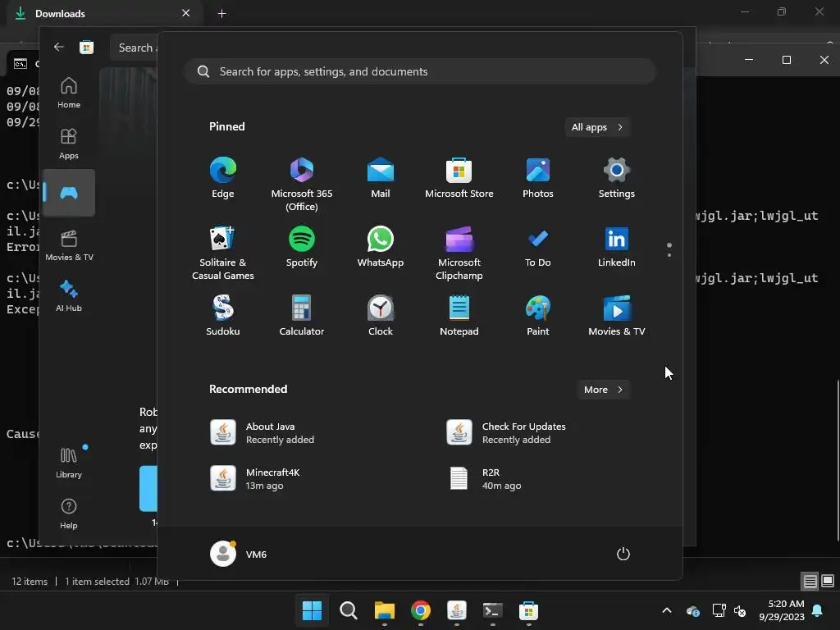The image size is (840, 630).
Task: Go to next pinned apps page dot
Action: (669, 255)
